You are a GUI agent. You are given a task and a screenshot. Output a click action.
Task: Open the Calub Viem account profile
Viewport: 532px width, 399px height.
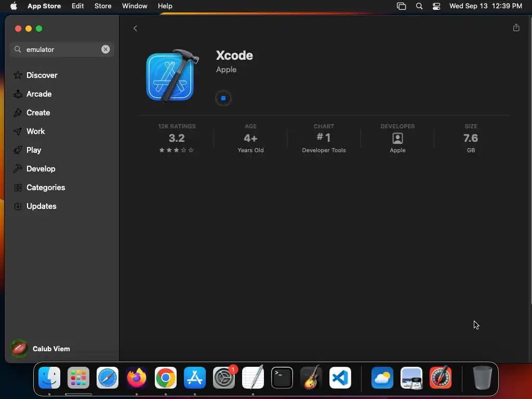coord(41,349)
